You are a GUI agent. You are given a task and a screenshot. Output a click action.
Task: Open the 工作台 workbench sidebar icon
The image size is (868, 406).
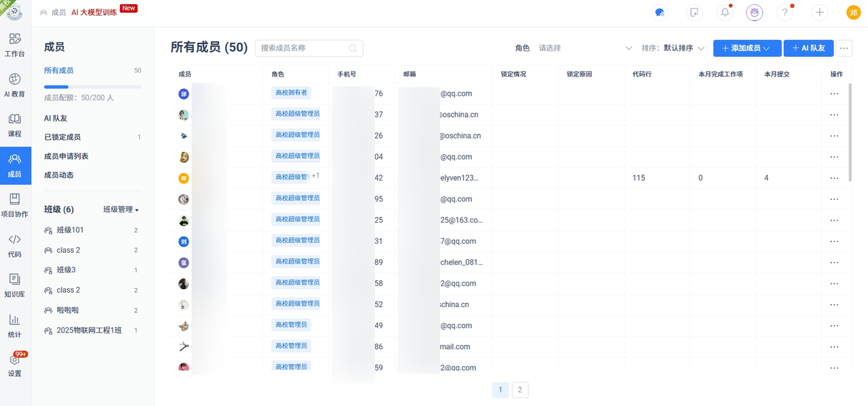(x=15, y=45)
